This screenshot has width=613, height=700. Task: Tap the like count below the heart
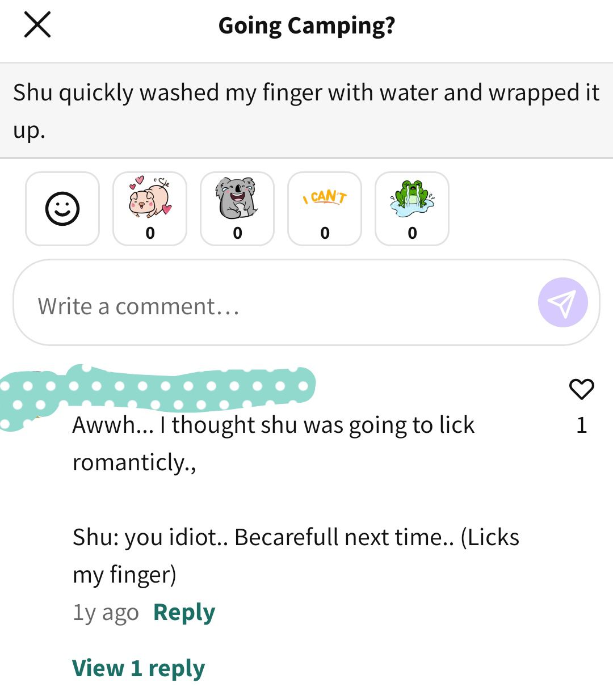click(581, 425)
